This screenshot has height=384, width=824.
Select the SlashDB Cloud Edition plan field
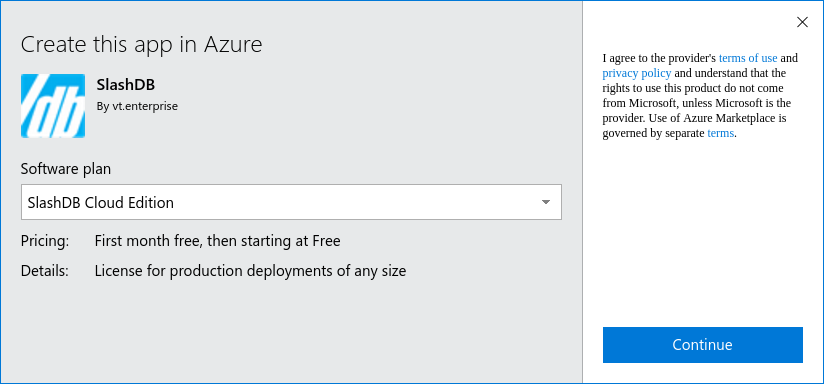click(x=291, y=202)
